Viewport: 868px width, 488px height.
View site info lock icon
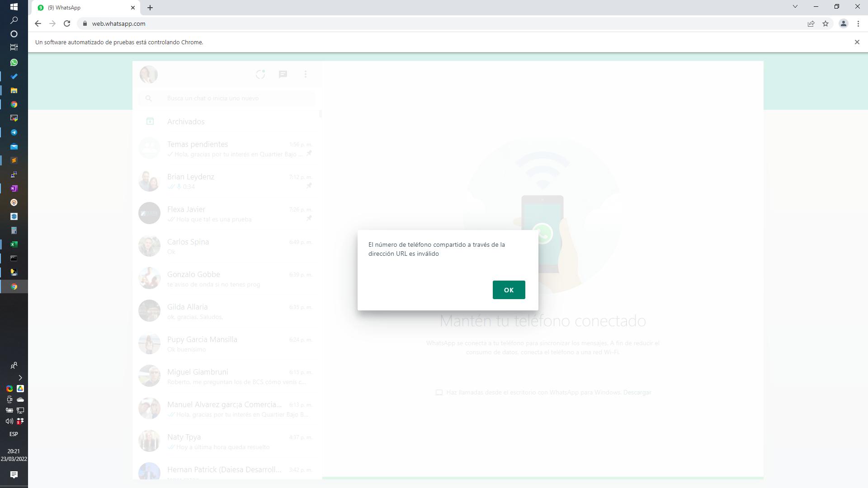point(85,23)
